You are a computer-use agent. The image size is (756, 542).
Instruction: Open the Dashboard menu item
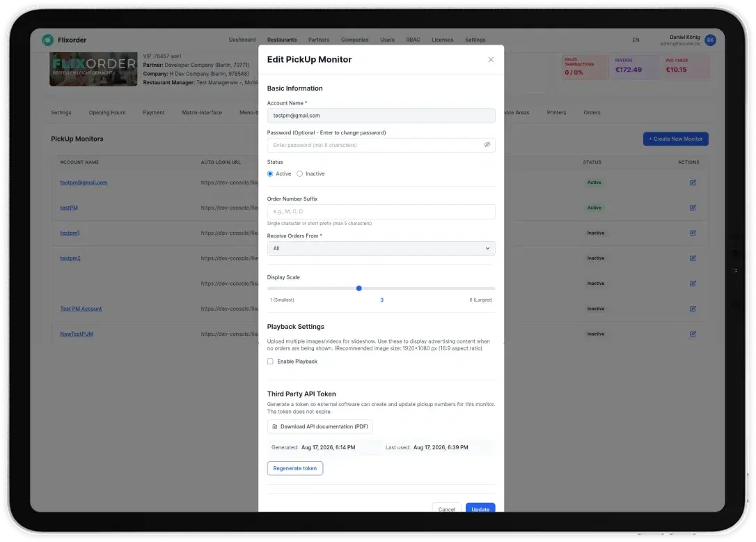point(242,40)
